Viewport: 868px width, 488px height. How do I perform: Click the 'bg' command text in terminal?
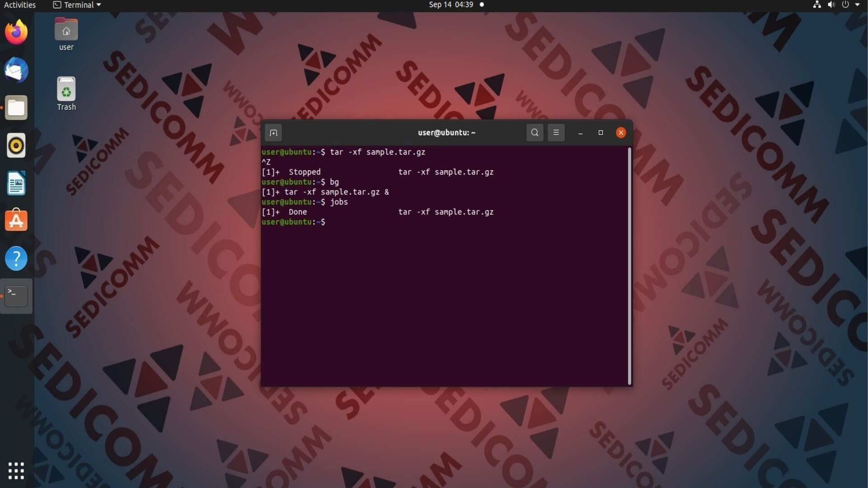[x=334, y=182]
